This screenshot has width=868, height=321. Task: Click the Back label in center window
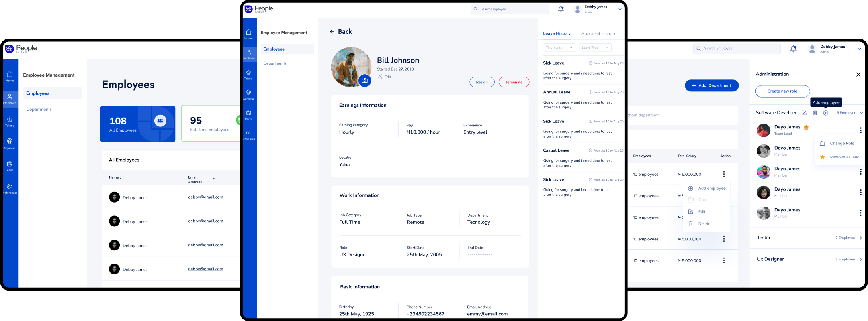pyautogui.click(x=345, y=31)
